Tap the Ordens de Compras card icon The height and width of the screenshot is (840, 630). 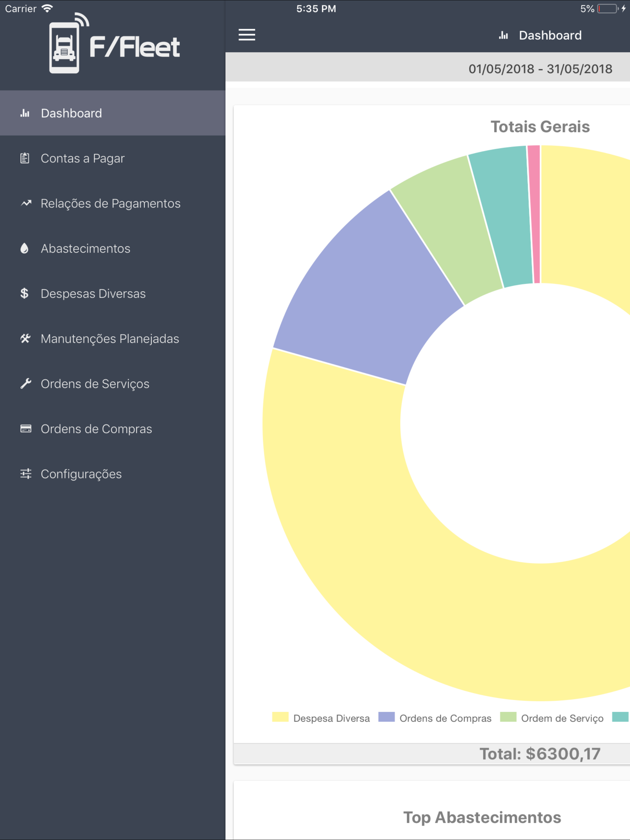point(26,429)
